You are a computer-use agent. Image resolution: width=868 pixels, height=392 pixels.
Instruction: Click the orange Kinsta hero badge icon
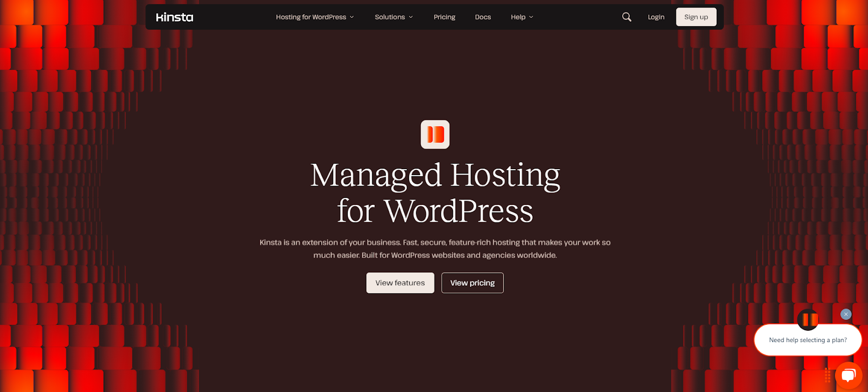coord(435,134)
